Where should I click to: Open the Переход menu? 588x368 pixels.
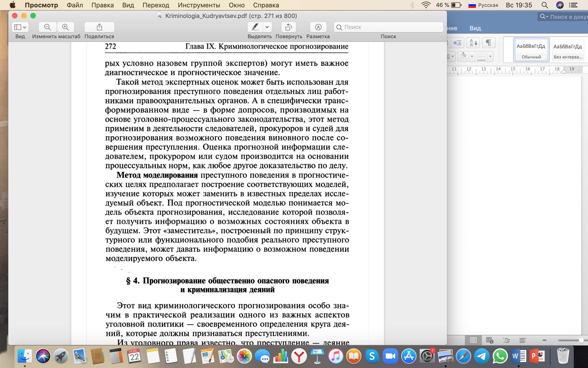[x=156, y=5]
